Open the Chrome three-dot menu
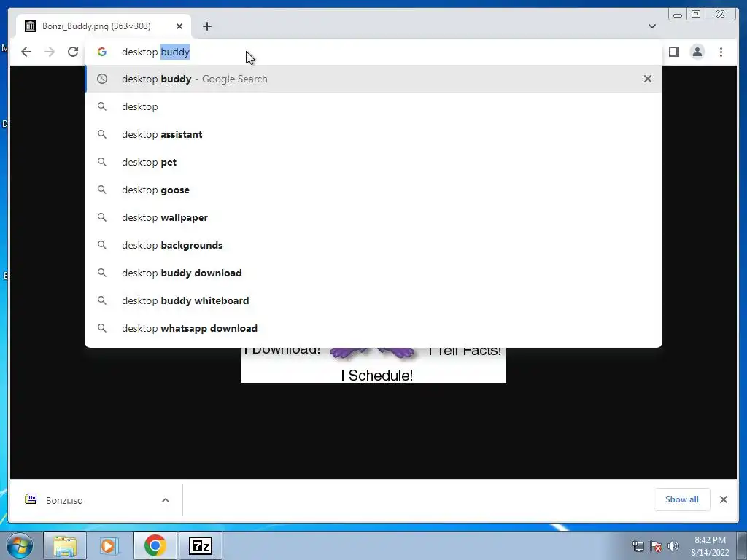Image resolution: width=747 pixels, height=560 pixels. [x=721, y=52]
